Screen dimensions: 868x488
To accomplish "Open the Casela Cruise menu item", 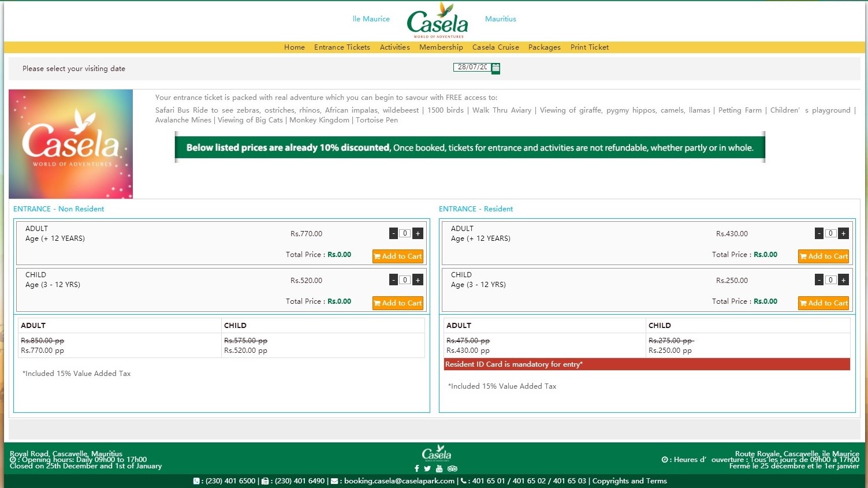I will [496, 47].
